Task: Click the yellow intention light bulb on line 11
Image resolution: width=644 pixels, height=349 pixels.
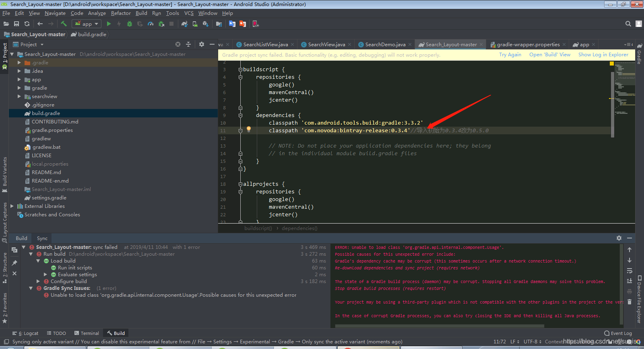Action: (249, 129)
